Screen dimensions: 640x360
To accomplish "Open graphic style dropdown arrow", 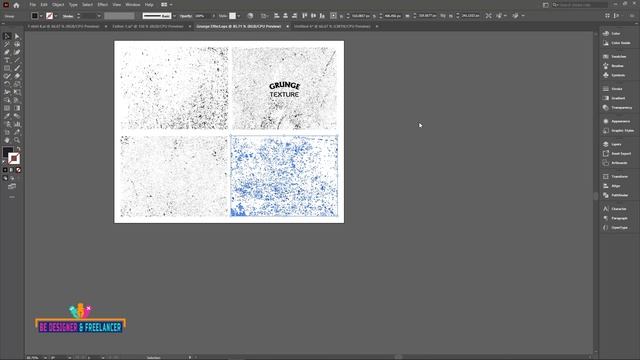I will 238,16.
